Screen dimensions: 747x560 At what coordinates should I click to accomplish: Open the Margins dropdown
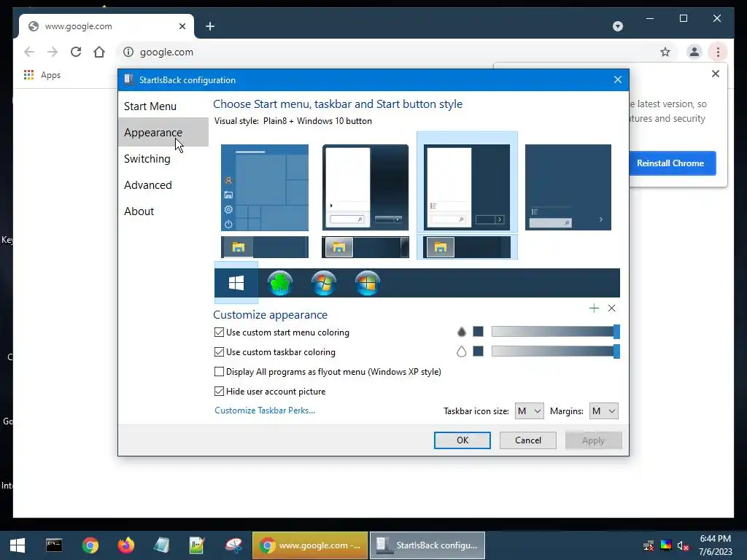(603, 411)
